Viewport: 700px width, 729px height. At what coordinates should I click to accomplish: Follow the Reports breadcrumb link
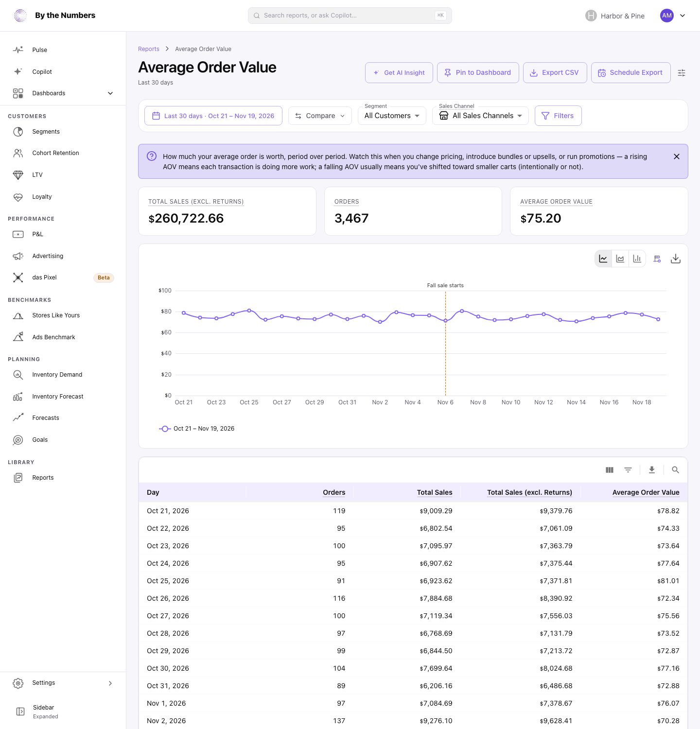149,49
